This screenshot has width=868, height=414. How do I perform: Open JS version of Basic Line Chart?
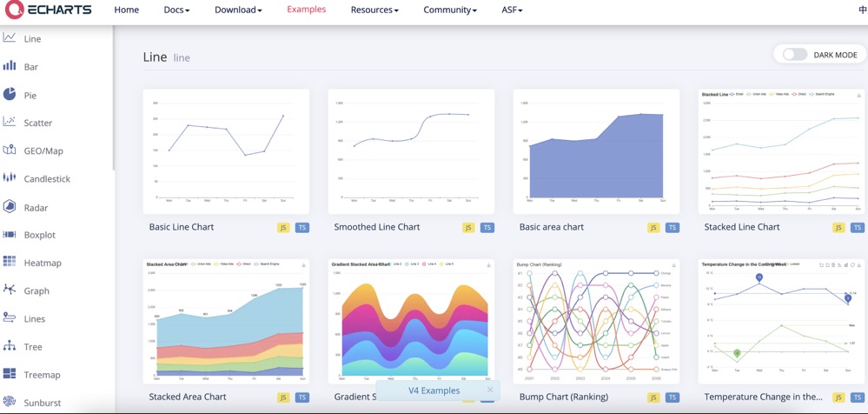[283, 228]
